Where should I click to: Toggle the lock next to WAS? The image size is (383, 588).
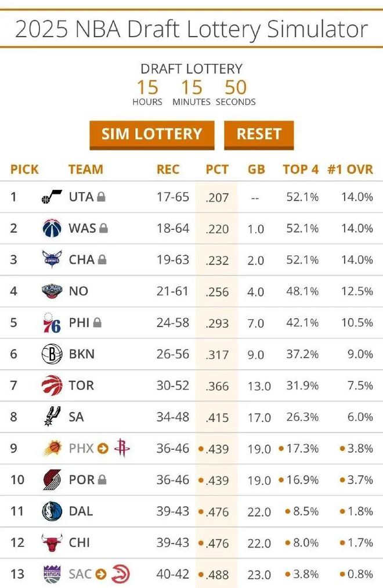coord(103,229)
